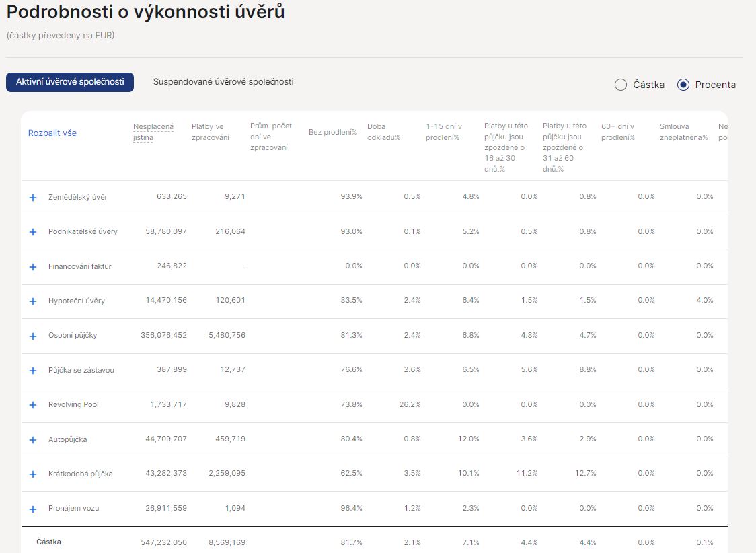Switch to Aktivní úvěrové společnosti tab
Viewport: 756px width, 553px height.
(x=70, y=82)
